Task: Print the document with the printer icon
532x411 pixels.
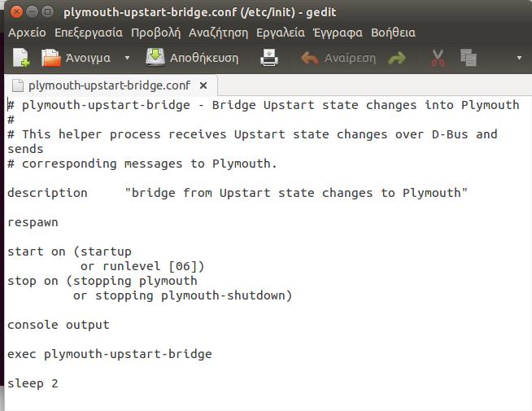Action: coord(269,57)
